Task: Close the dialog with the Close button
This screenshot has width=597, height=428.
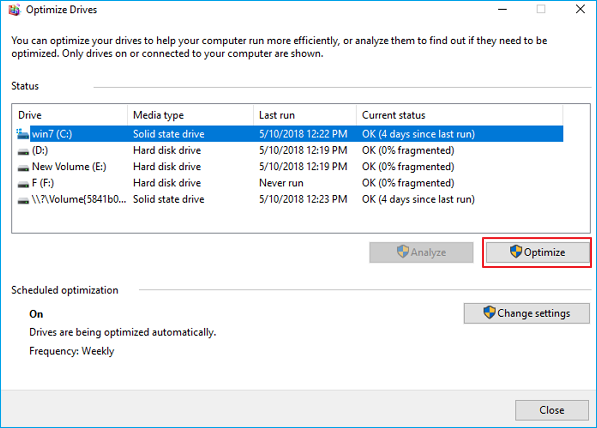Action: pyautogui.click(x=552, y=410)
